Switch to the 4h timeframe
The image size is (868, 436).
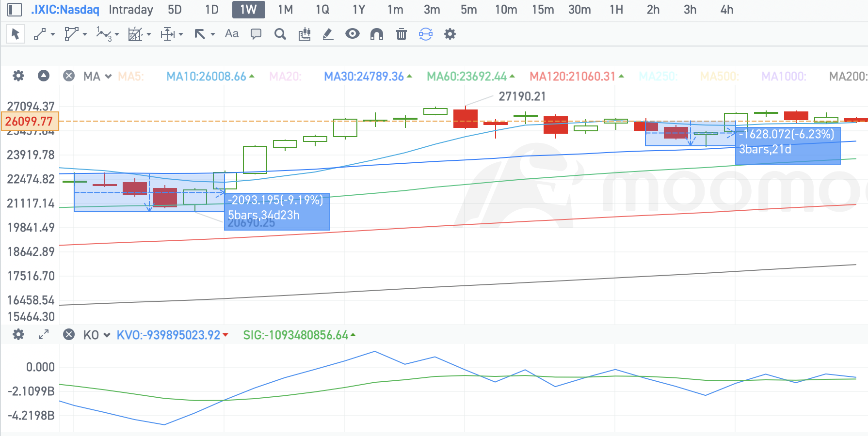point(727,10)
